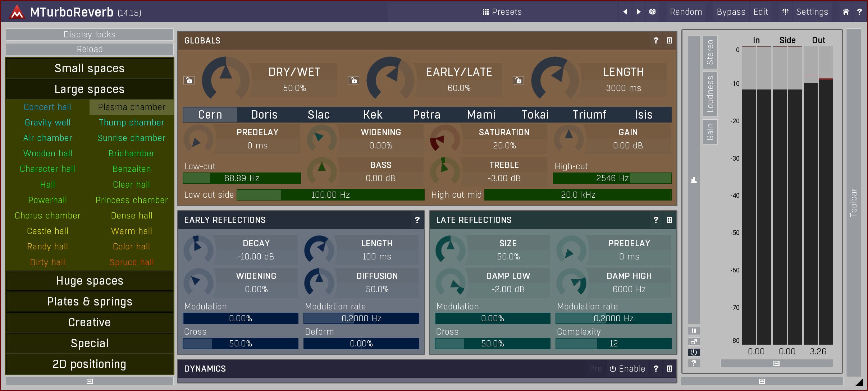
Task: Toggle the lock next to DRY/WET knob
Action: pyautogui.click(x=189, y=80)
